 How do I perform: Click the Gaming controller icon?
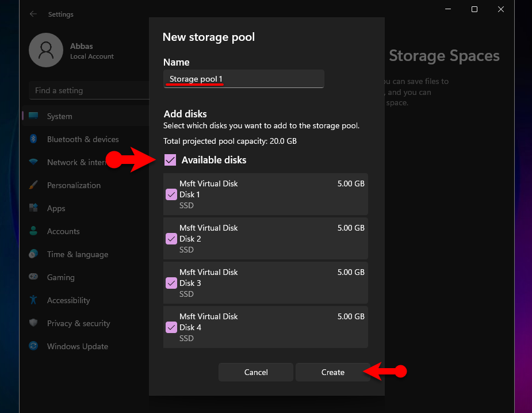coord(33,277)
